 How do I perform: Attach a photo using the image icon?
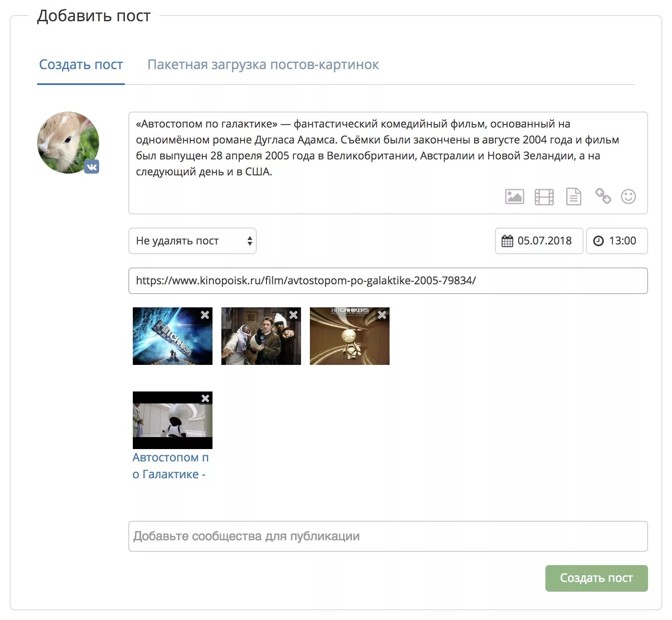pyautogui.click(x=514, y=197)
